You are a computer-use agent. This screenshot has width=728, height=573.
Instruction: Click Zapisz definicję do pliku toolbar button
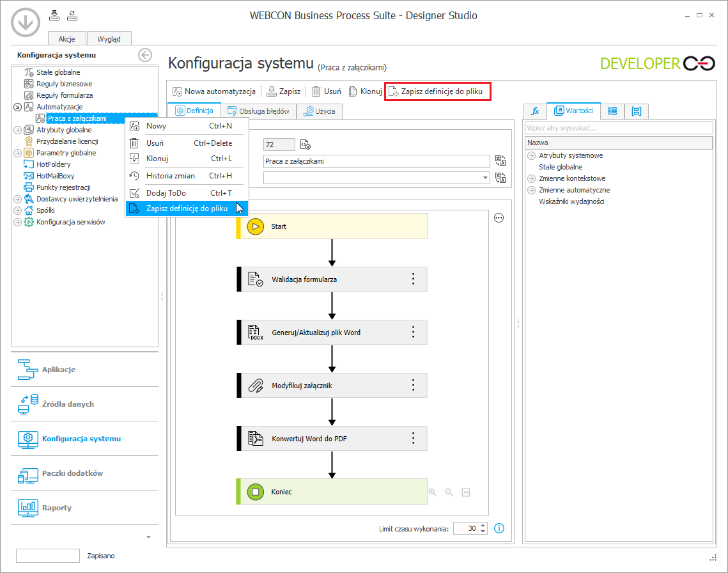tap(438, 91)
